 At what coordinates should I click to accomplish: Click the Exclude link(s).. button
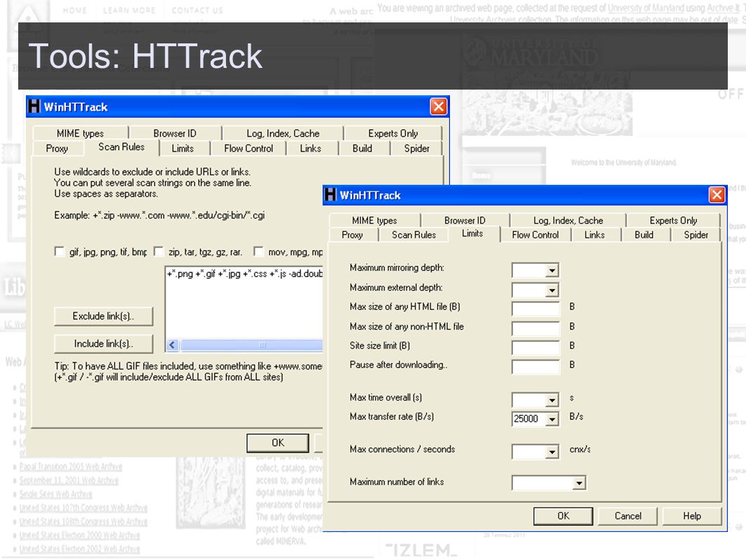pyautogui.click(x=104, y=316)
